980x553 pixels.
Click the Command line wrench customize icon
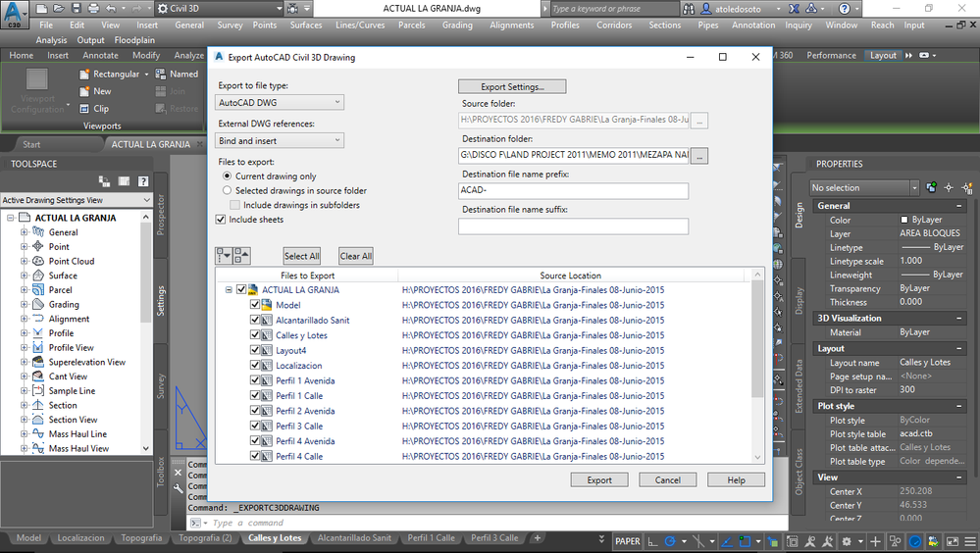click(x=179, y=488)
